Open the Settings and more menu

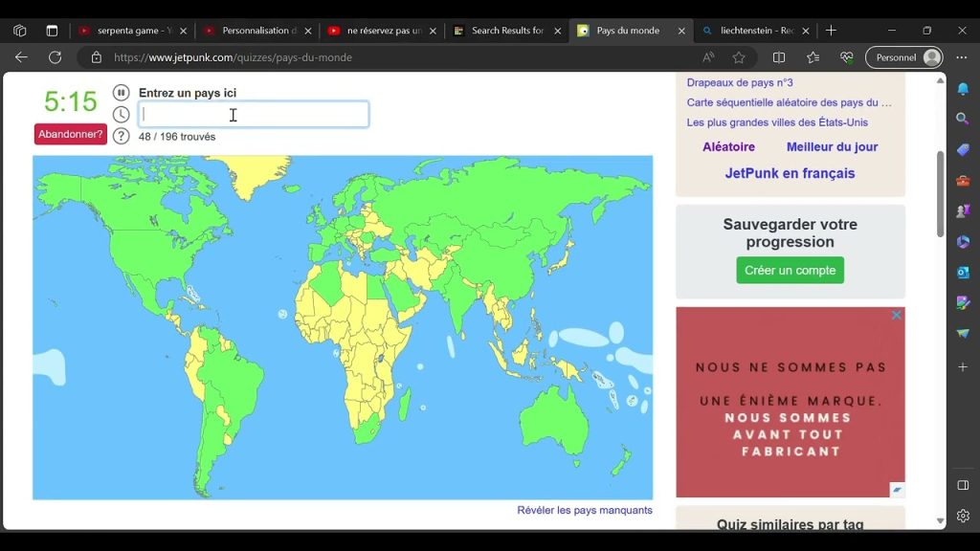click(961, 56)
